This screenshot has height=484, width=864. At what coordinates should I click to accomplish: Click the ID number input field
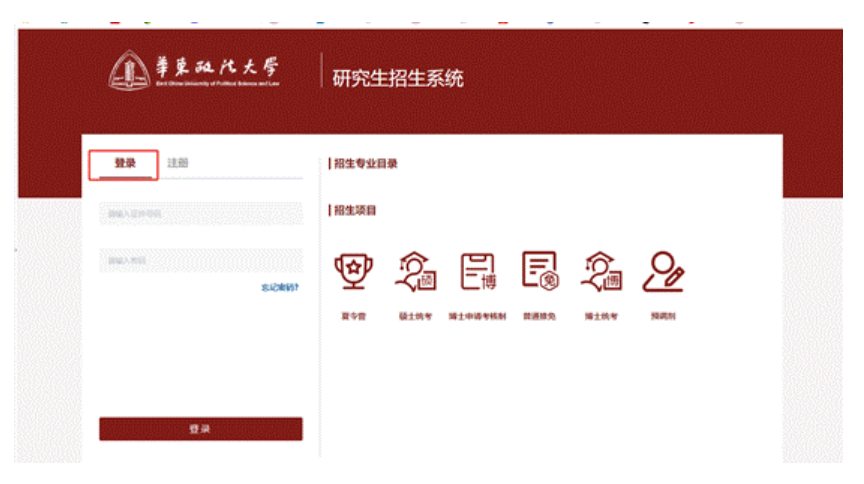click(201, 214)
